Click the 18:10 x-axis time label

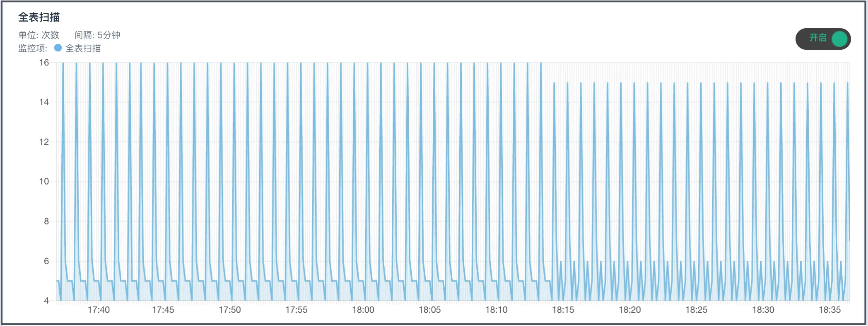(x=497, y=310)
